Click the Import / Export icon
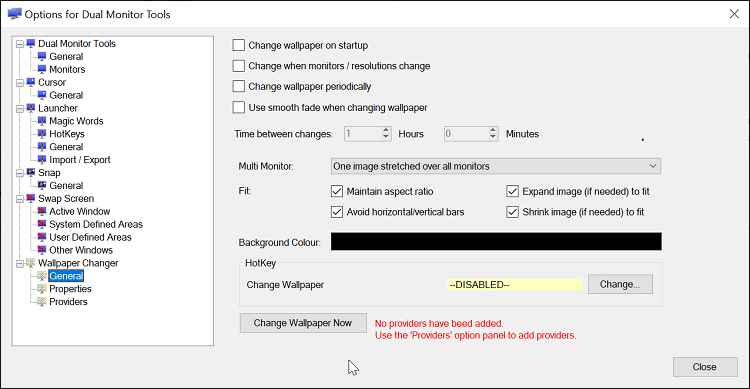 coord(42,160)
